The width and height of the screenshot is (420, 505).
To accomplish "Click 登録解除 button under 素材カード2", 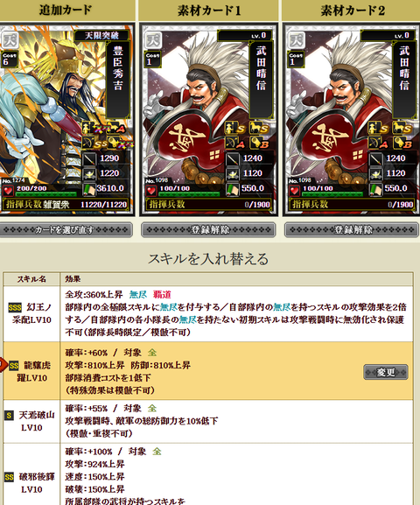I will pos(352,230).
